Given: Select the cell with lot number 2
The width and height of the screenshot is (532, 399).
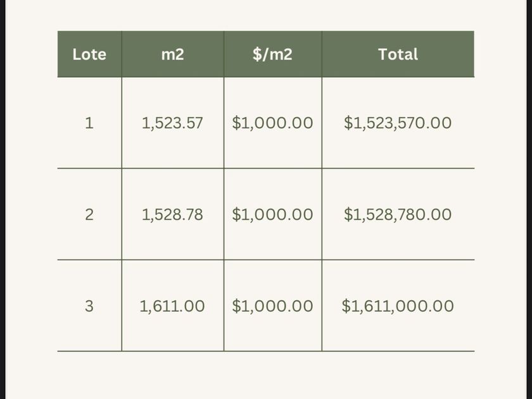Looking at the screenshot, I should (89, 214).
